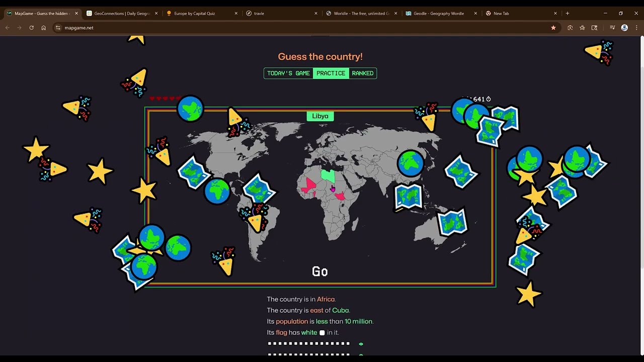Open the browser home page icon
The image size is (644, 362).
[44, 28]
